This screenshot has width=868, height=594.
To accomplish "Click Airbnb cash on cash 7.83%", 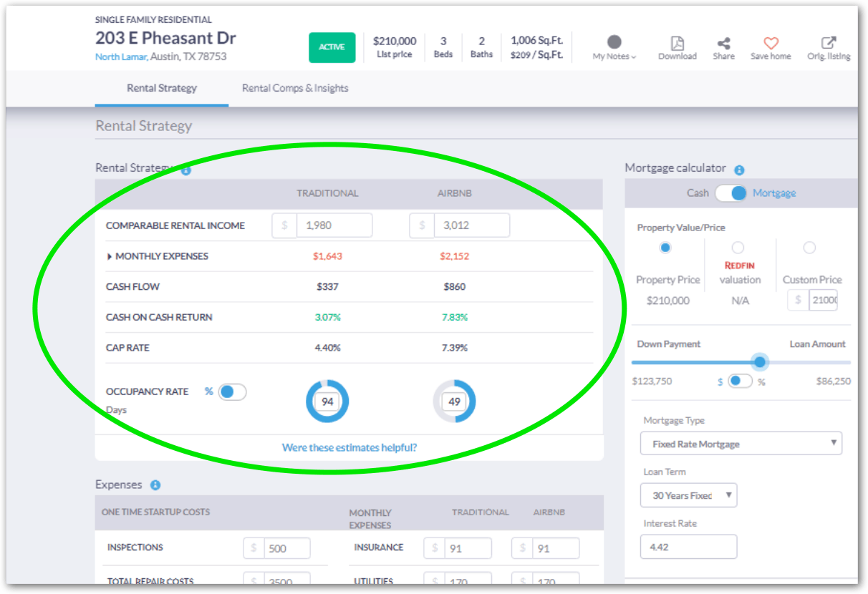I will point(454,317).
